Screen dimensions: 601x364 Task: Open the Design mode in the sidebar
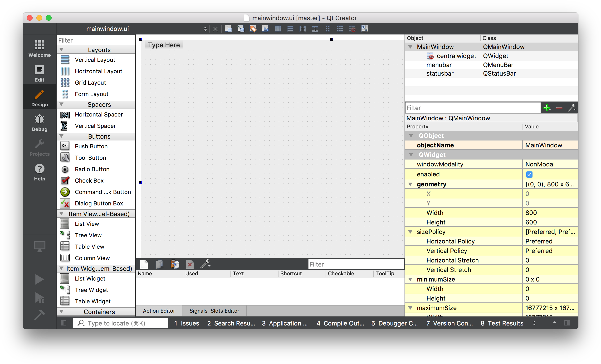39,97
